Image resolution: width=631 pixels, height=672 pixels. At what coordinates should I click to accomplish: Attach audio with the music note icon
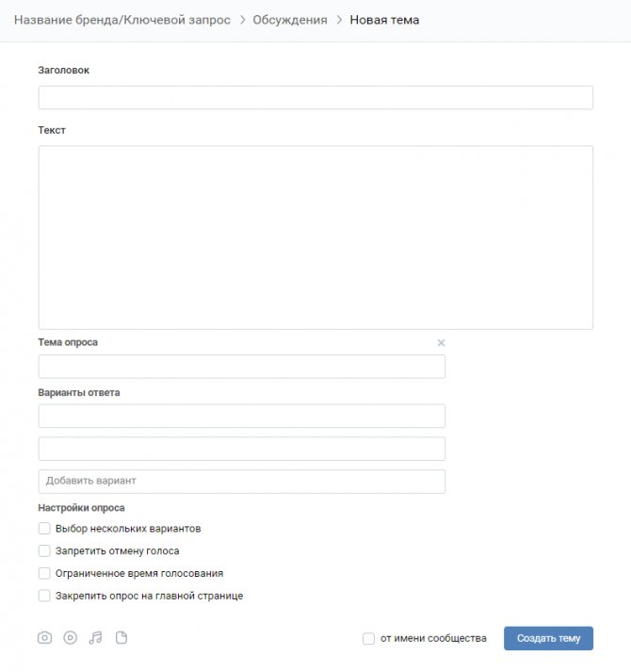tap(95, 638)
